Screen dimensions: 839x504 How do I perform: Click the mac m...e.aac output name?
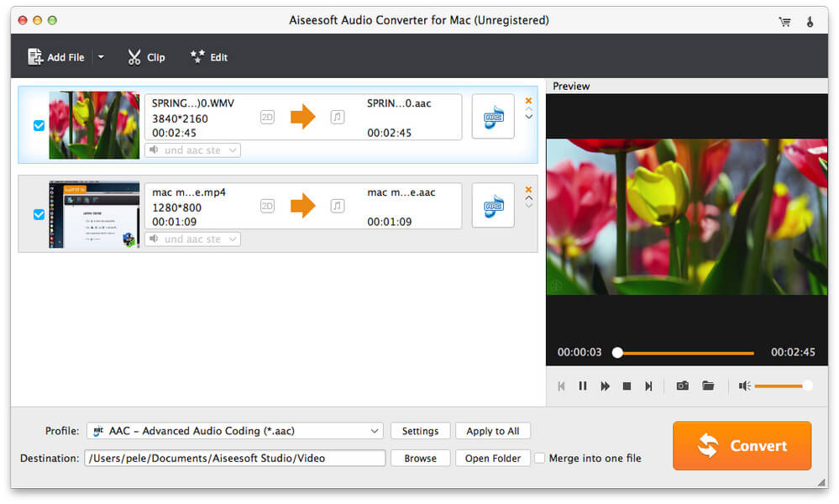401,192
